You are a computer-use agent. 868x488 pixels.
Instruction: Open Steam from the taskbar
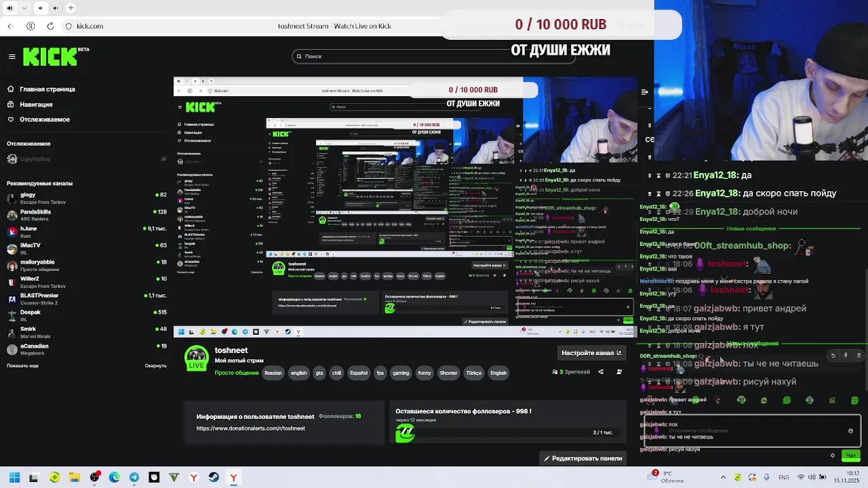[214, 478]
